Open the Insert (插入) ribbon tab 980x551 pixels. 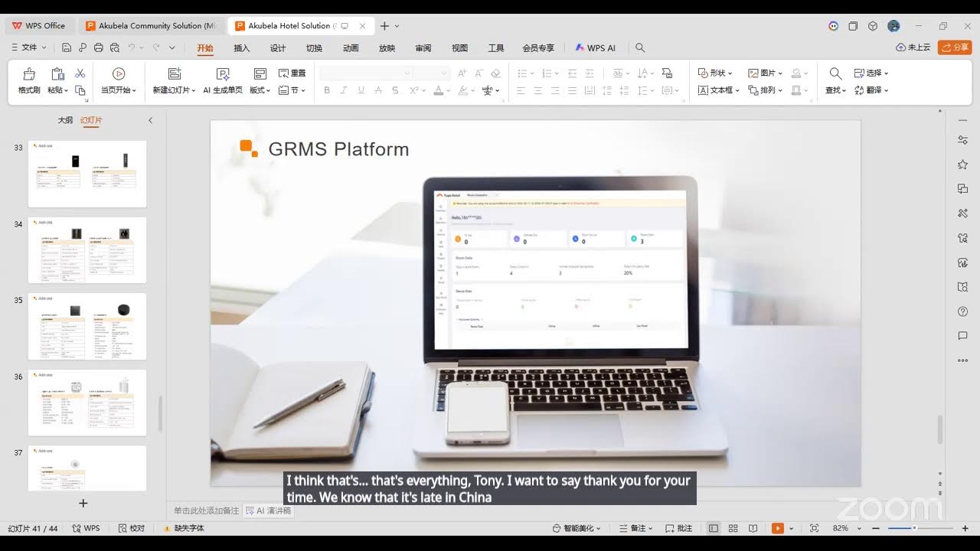[x=241, y=47]
